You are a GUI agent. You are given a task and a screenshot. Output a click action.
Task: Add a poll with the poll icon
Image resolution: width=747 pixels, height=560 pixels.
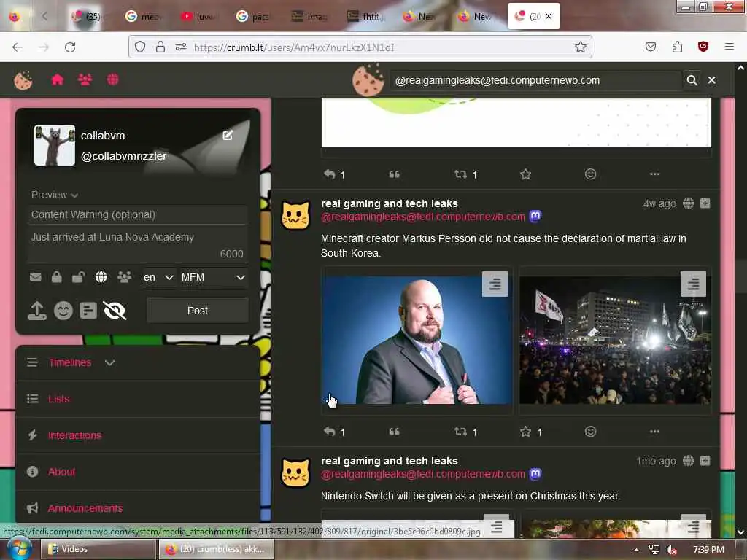point(88,311)
